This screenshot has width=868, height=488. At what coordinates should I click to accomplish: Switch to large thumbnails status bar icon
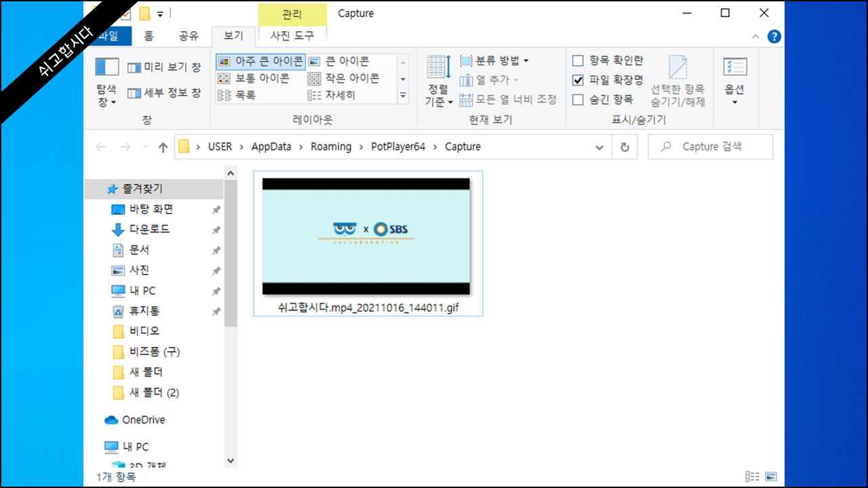tap(771, 477)
